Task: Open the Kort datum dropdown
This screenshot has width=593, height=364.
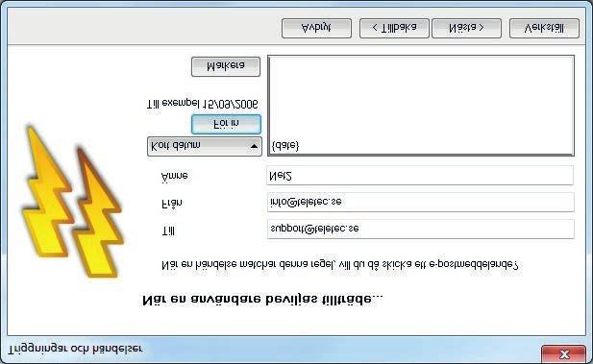Action: [205, 146]
